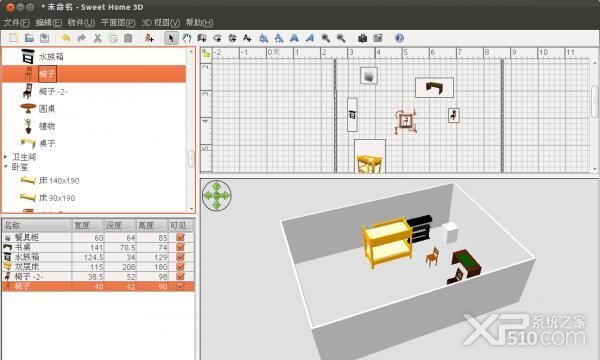Sort furniture table by 宽度 column header
Image resolution: width=600 pixels, height=360 pixels.
(88, 225)
